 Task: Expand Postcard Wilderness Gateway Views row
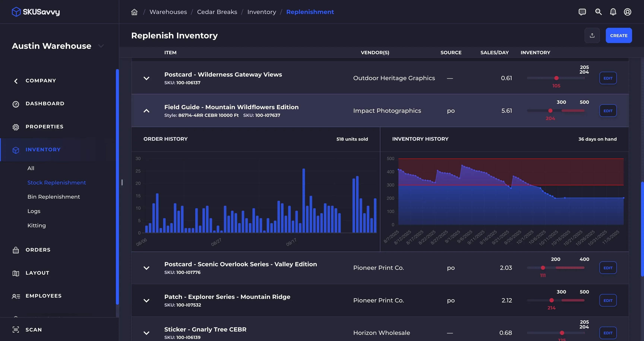[146, 78]
